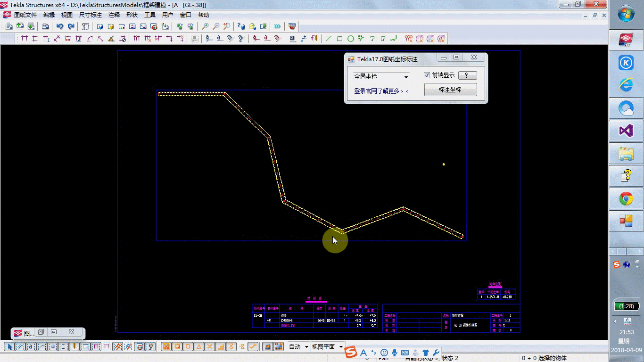Open the 形状 menu
This screenshot has height=362, width=644.
click(x=132, y=15)
